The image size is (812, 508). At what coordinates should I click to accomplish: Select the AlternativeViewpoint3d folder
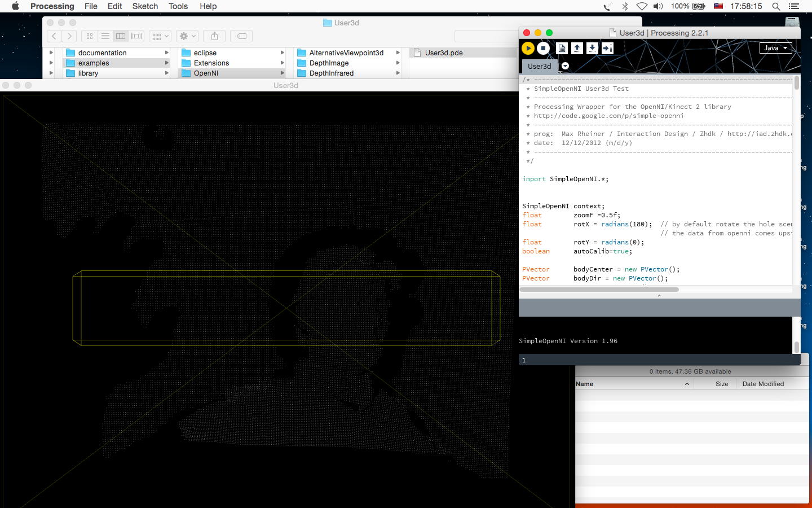pos(348,53)
